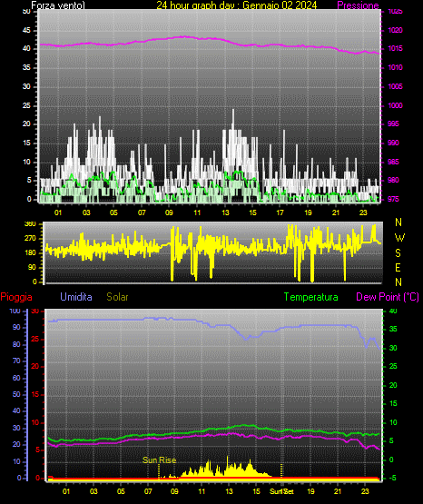Click wind direction axis value 180

click(x=30, y=253)
